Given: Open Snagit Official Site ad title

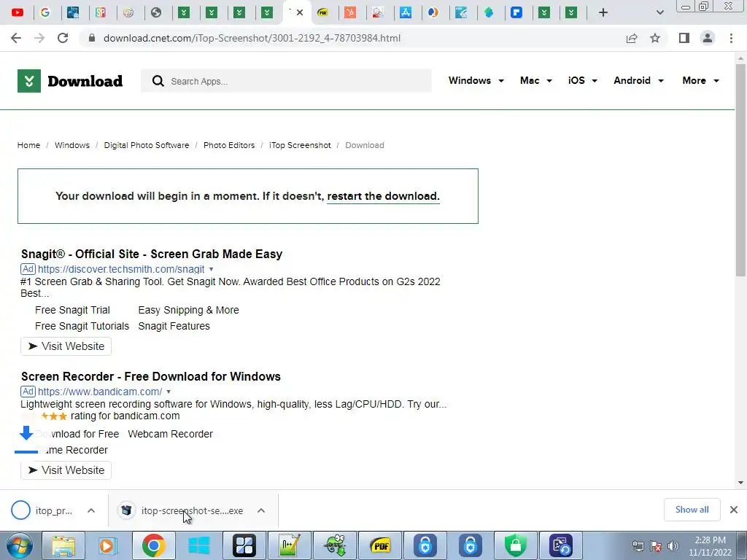Looking at the screenshot, I should tap(152, 254).
